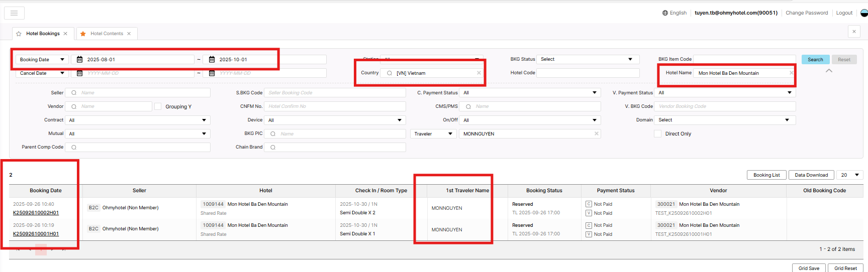Click the globe language icon

pos(665,13)
